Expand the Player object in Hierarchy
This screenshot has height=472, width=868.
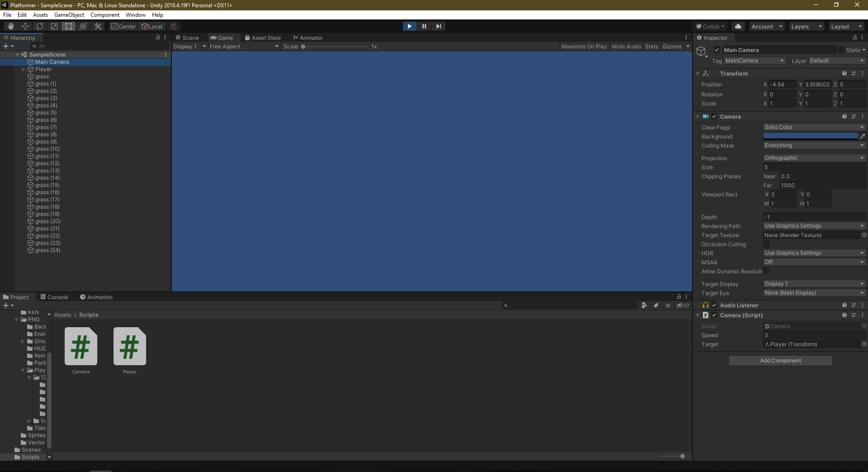(x=24, y=69)
